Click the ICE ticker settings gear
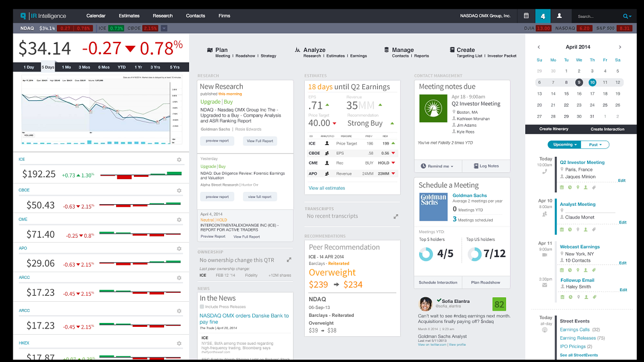The width and height of the screenshot is (644, 362). pos(179,160)
